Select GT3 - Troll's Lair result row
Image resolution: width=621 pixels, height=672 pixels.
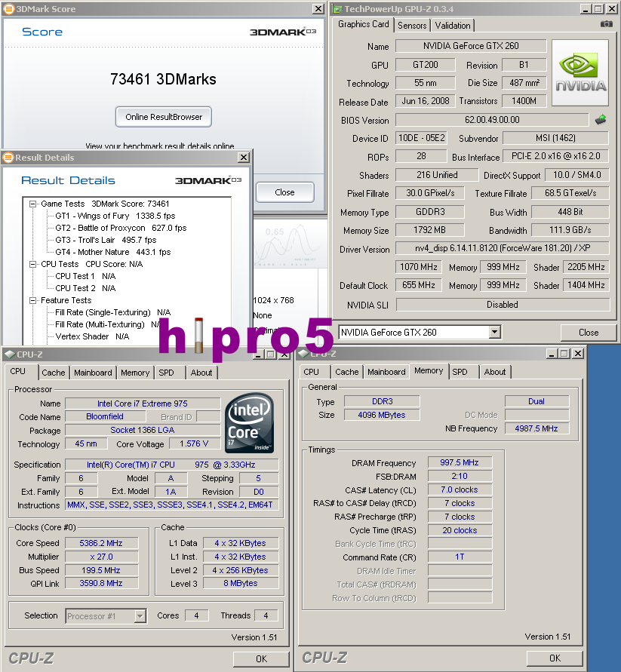click(106, 240)
